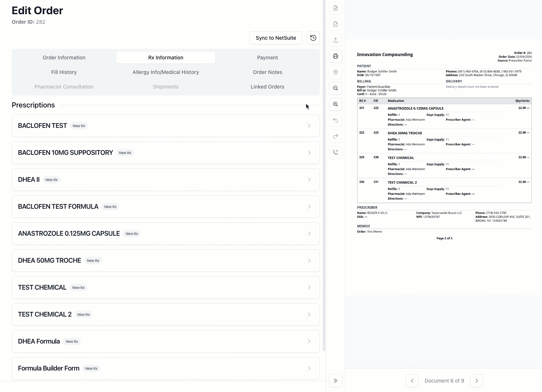Zoom out on the document preview
The width and height of the screenshot is (542, 392).
click(335, 88)
